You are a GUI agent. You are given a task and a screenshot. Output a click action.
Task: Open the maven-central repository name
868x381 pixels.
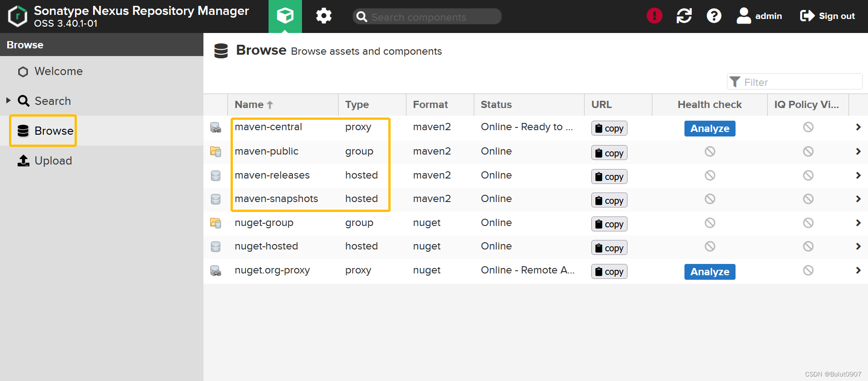coord(269,127)
